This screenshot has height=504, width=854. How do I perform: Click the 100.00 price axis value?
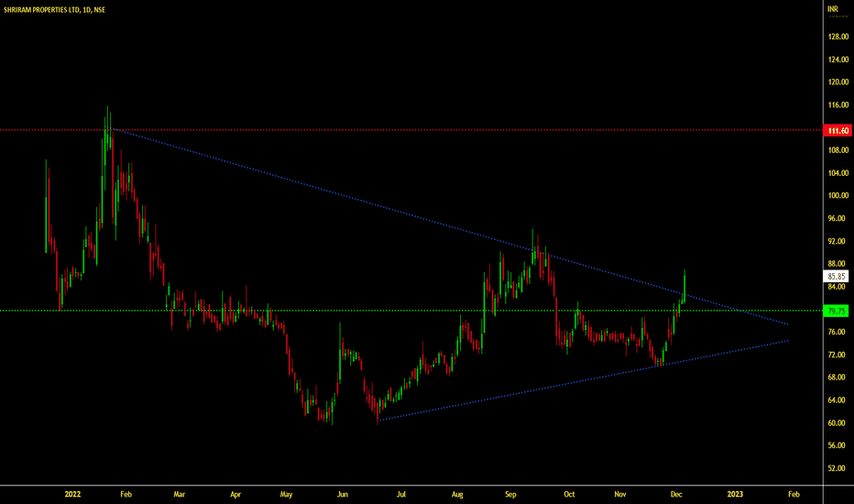pos(838,195)
